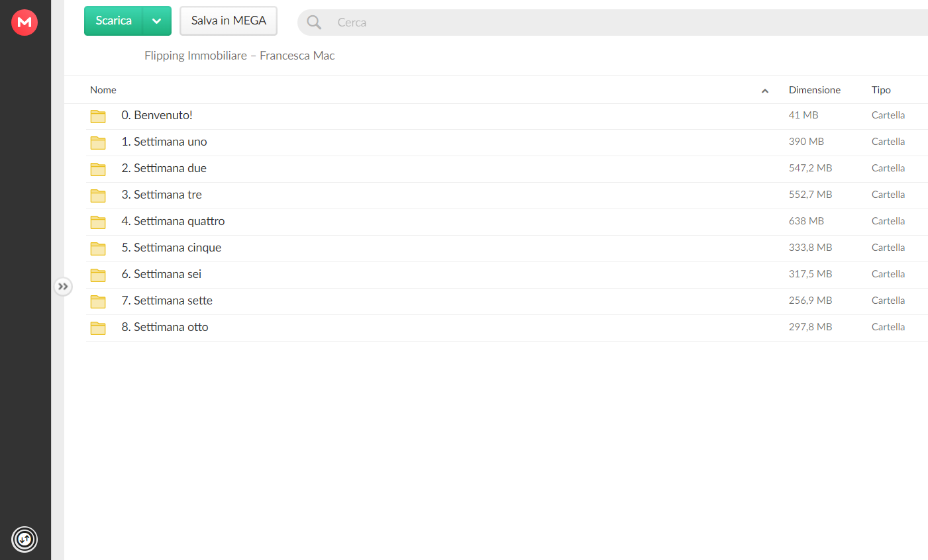Sort the list by the Tipo column
The image size is (928, 560).
pyautogui.click(x=881, y=90)
